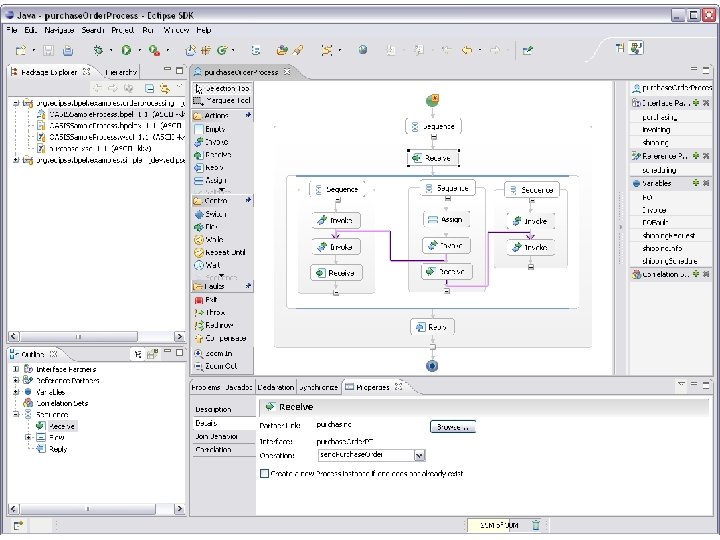Collapse the first project in Package Explorer
The image size is (720, 540).
click(x=16, y=103)
